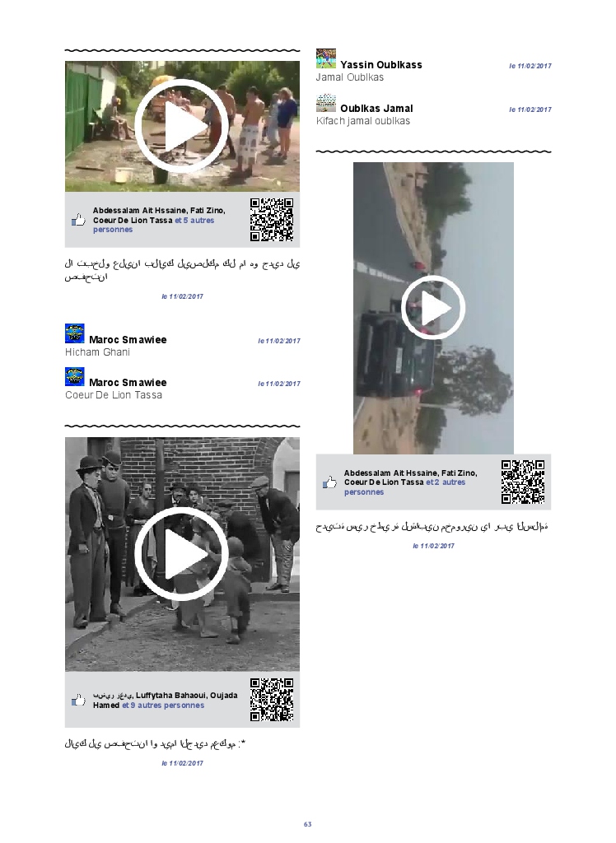The image size is (616, 843).
Task: Play the outdoor crowd video at top
Action: [x=182, y=126]
